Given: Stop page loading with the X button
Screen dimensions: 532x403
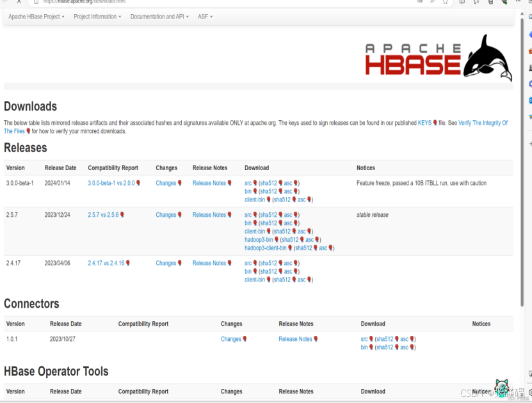Looking at the screenshot, I should (19, 1).
